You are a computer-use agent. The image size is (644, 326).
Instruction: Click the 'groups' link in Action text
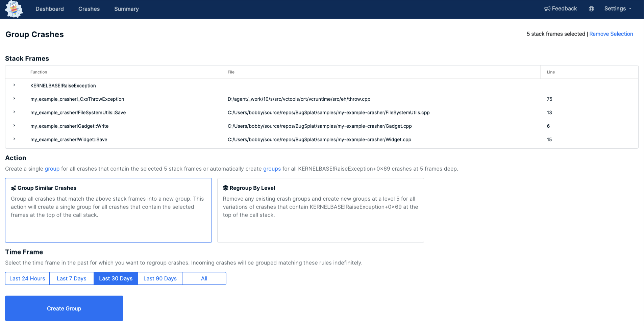point(272,169)
